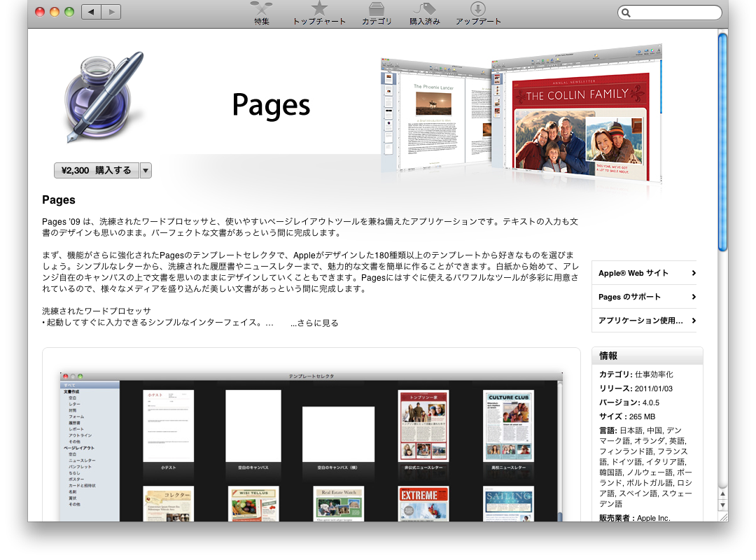The image size is (756, 560).
Task: Click in the App Store search field
Action: pyautogui.click(x=669, y=13)
